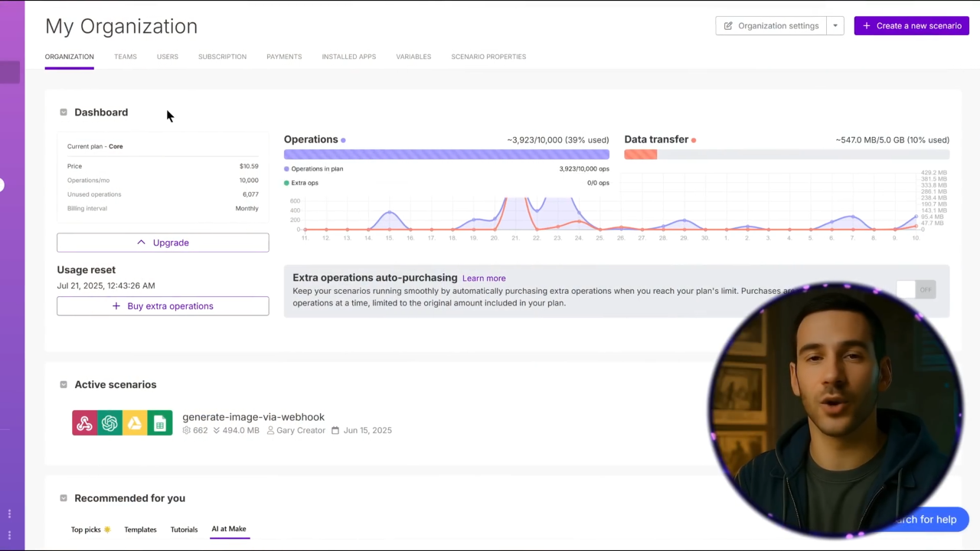Collapse the Active scenarios section
This screenshot has height=551, width=980.
pyautogui.click(x=64, y=385)
